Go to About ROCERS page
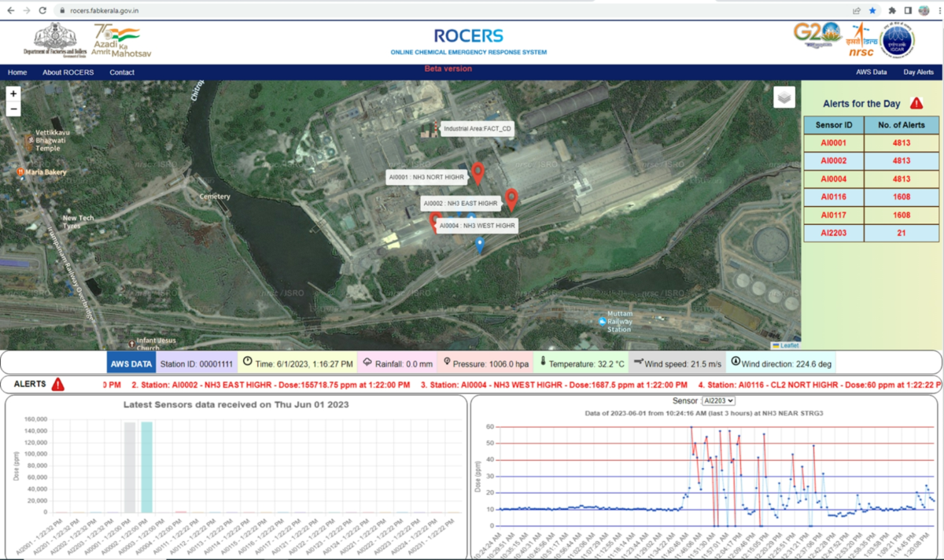944x560 pixels. point(68,72)
